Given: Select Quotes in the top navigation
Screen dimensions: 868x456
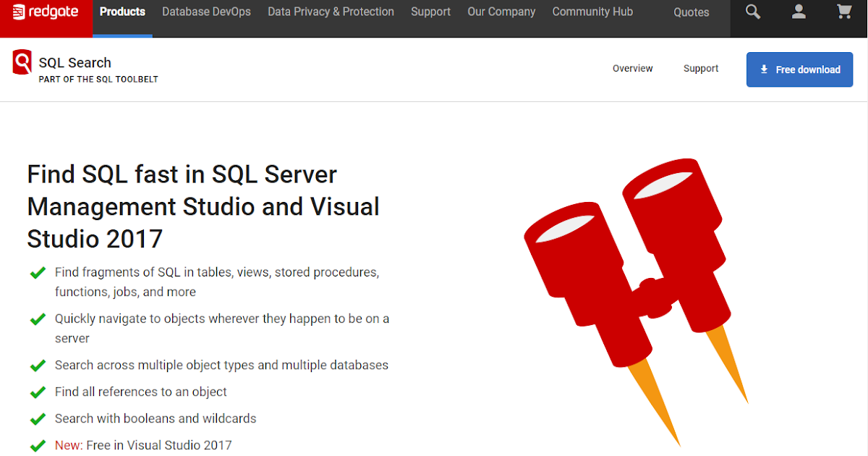Looking at the screenshot, I should coord(691,12).
